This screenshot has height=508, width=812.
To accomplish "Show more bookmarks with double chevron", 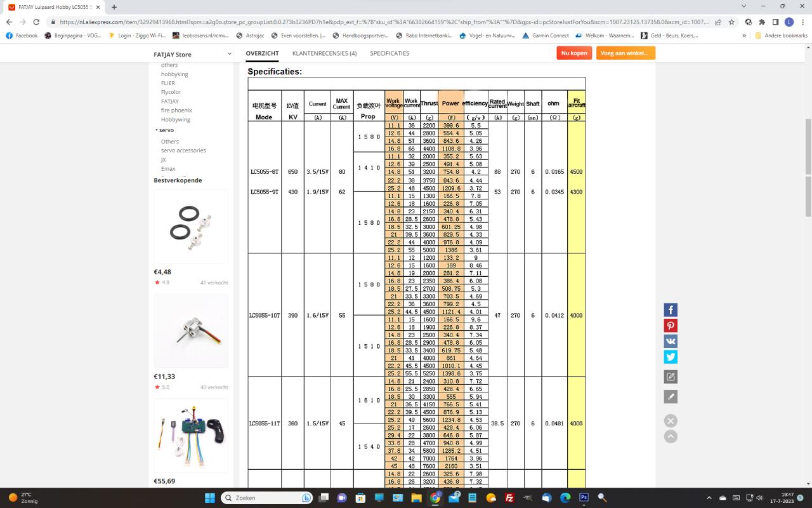I will click(744, 36).
